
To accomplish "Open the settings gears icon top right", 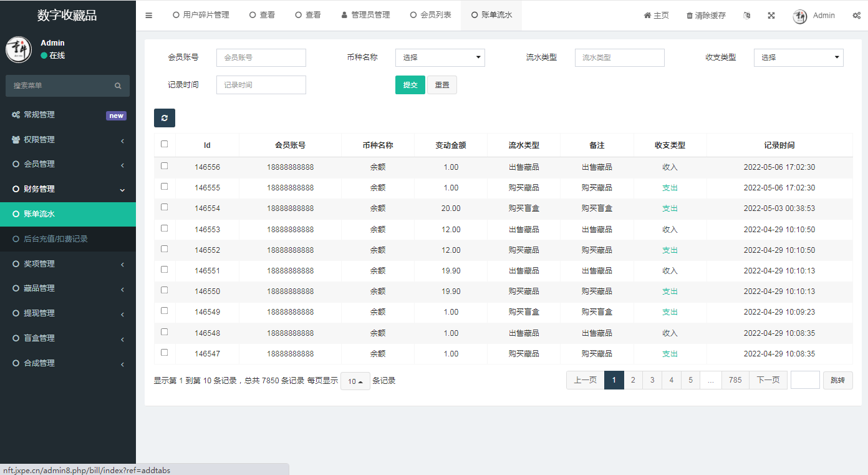I will coord(856,16).
